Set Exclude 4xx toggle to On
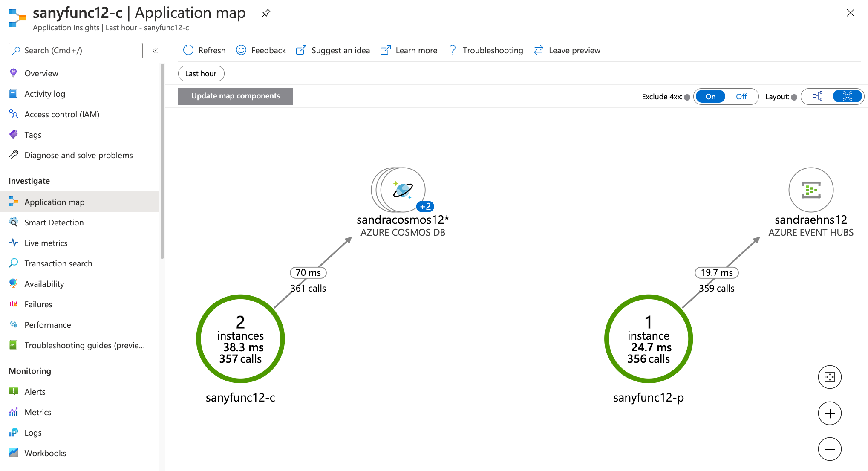Screen dimensions: 868x471 [710, 97]
